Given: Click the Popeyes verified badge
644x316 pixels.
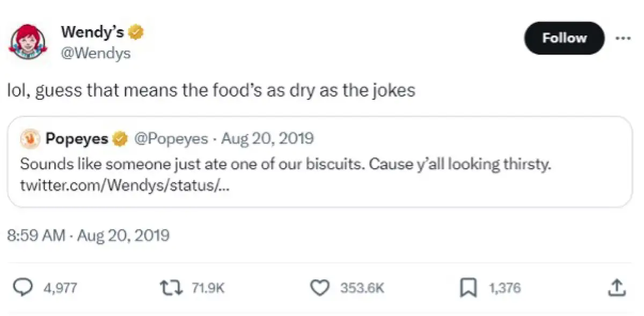Looking at the screenshot, I should (x=119, y=138).
